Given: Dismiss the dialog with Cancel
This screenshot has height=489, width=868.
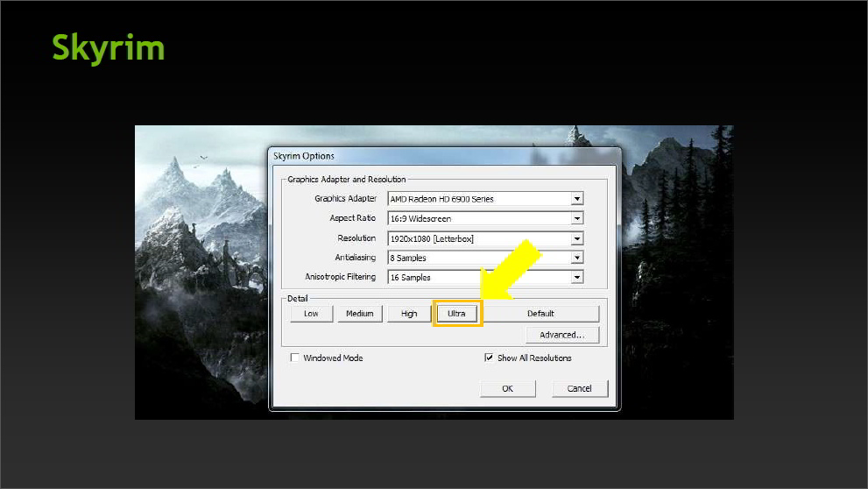Looking at the screenshot, I should [x=580, y=388].
